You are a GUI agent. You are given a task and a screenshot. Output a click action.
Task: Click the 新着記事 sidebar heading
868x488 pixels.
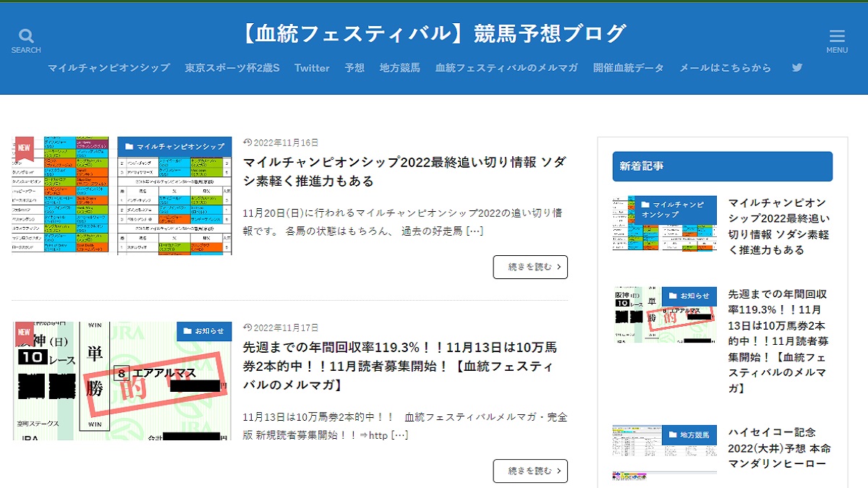point(723,166)
